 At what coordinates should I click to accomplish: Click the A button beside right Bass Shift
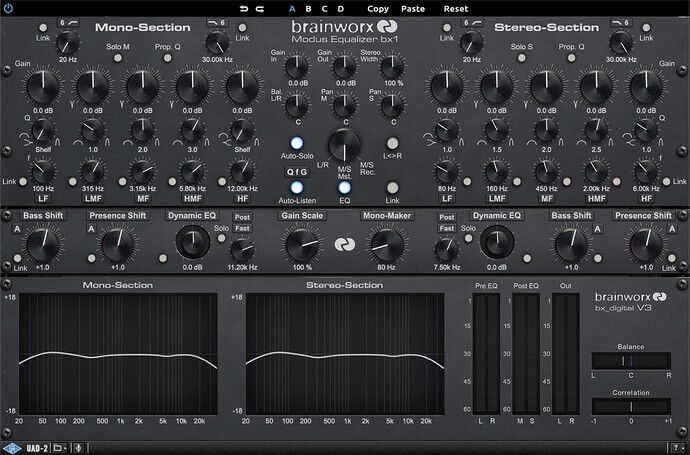pos(598,229)
